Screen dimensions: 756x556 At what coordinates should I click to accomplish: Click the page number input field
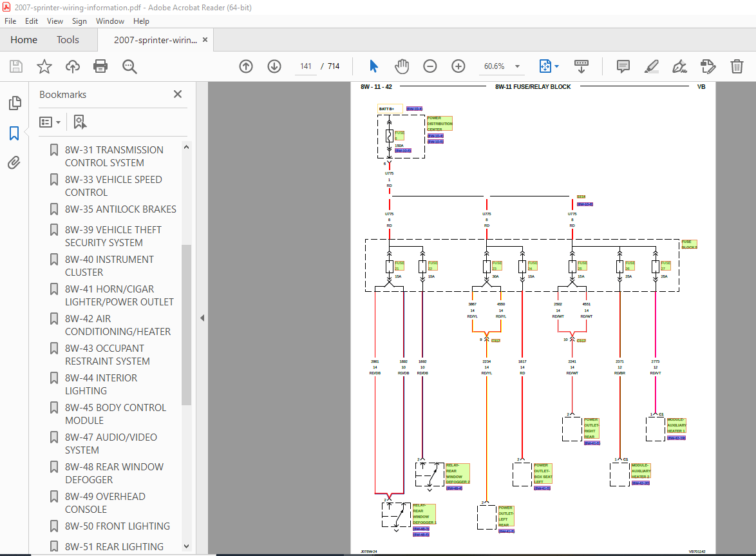(307, 66)
